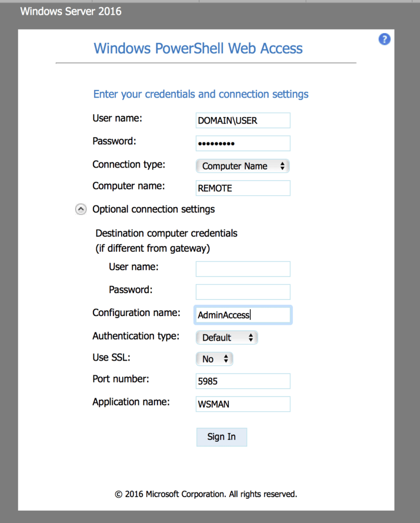Click the Enter your credentials heading
Screen dimensions: 420x523
[201, 94]
